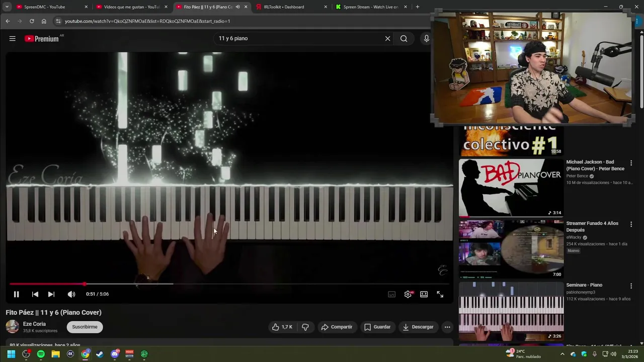Dislike the video
This screenshot has height=362, width=644.
click(x=305, y=327)
